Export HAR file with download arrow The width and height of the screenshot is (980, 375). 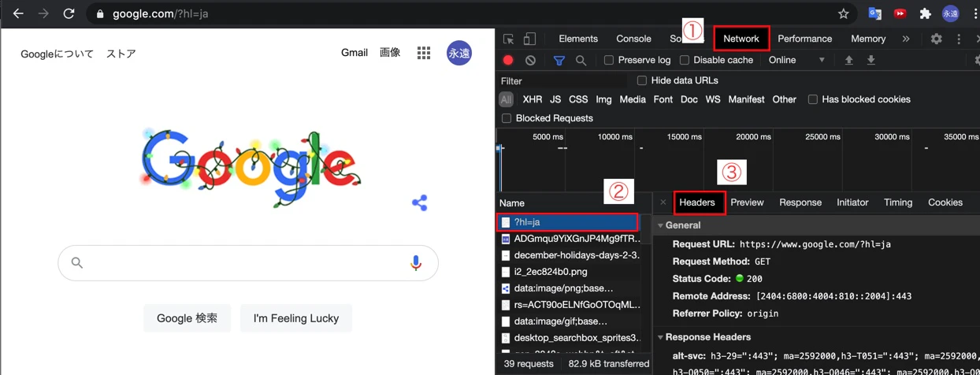(870, 60)
